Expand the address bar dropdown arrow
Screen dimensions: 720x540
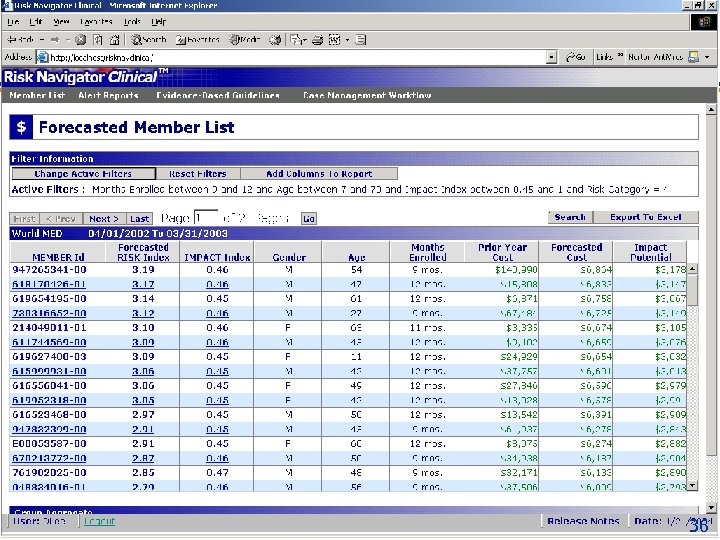click(551, 57)
